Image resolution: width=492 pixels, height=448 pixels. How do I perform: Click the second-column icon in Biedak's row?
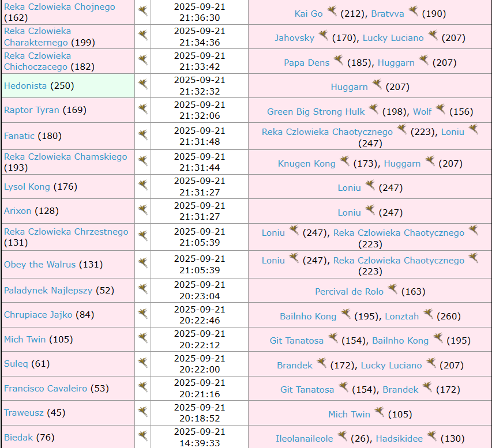(142, 436)
